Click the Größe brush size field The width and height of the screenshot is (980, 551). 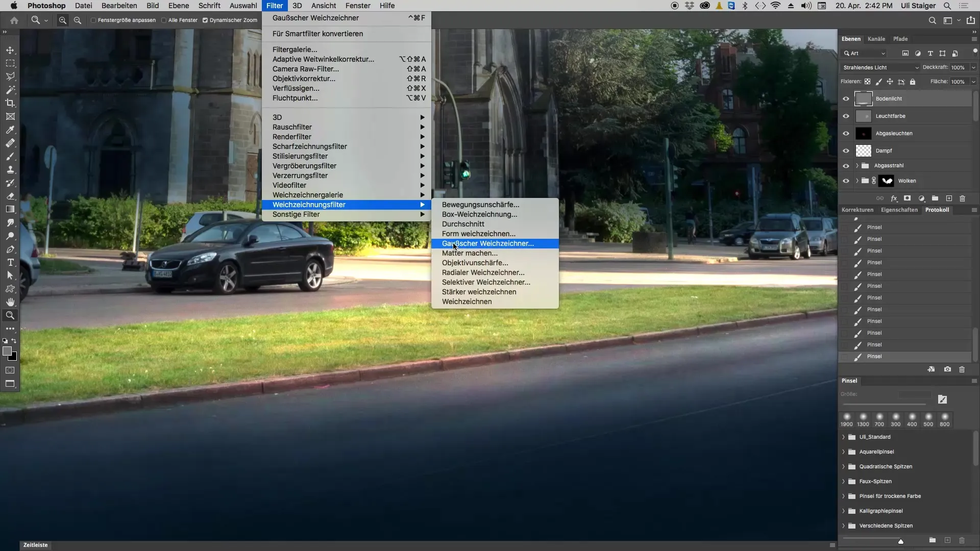(915, 394)
